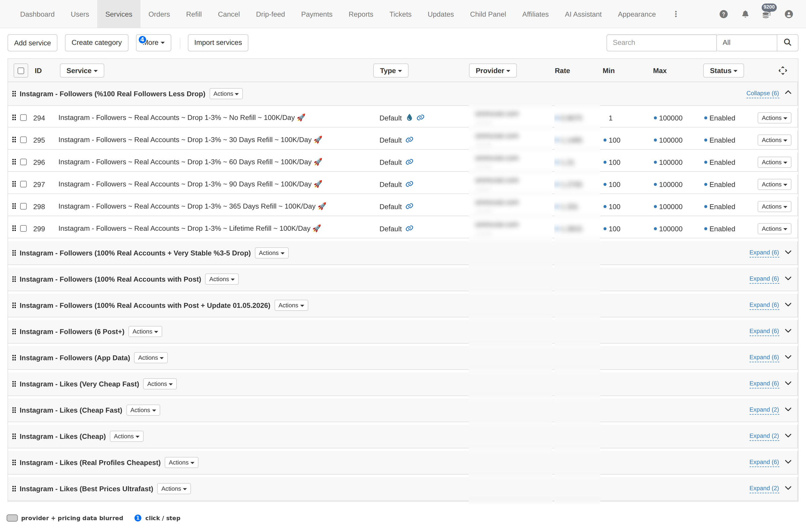Screen dimensions: 806x532
Task: Tick the select-all checkbox in table header
Action: (x=21, y=71)
